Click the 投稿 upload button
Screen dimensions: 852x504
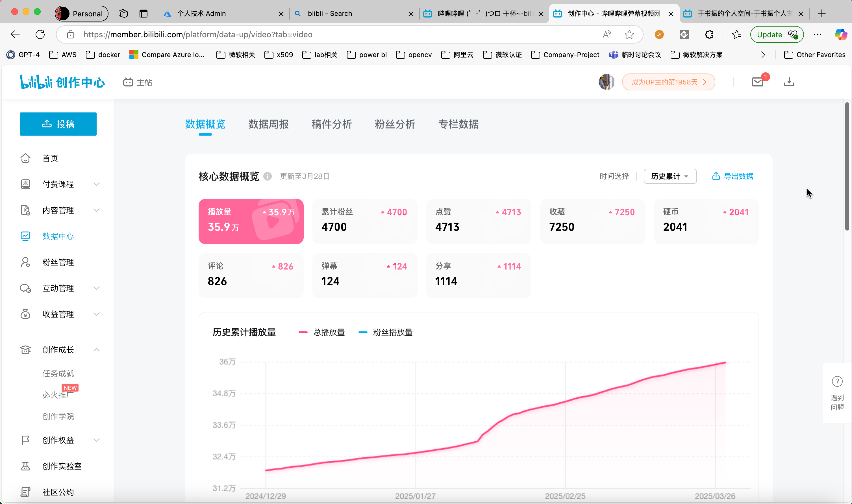tap(58, 124)
